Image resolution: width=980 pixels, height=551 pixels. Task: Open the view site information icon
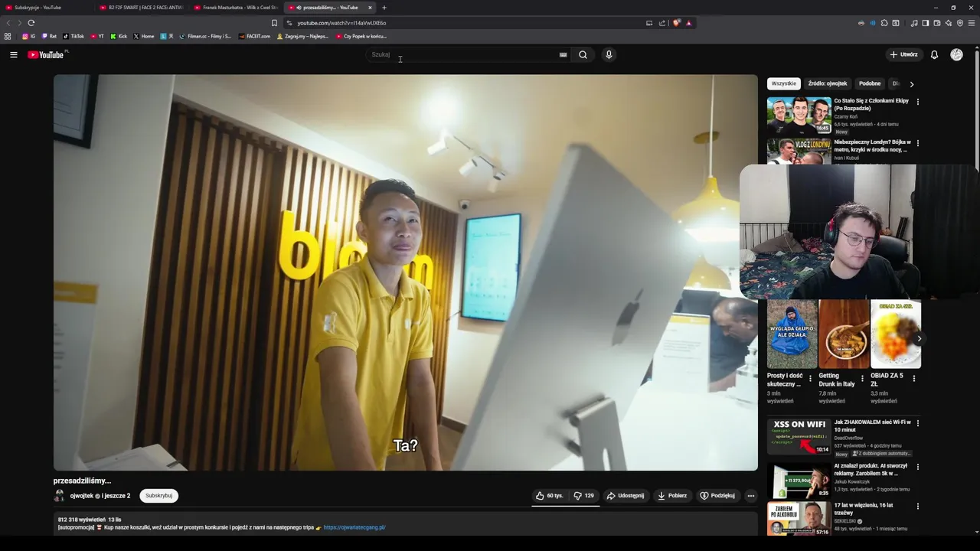(289, 23)
